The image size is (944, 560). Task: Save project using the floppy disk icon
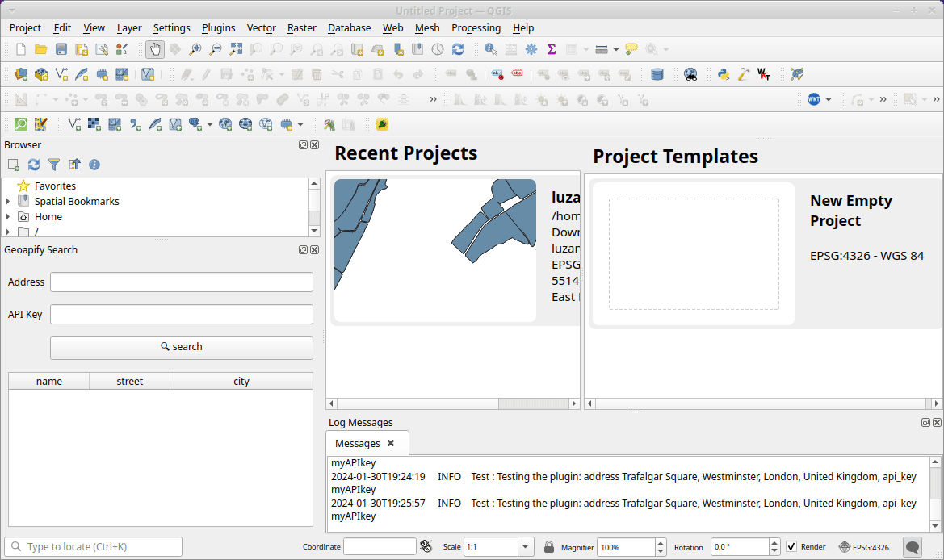[x=61, y=49]
